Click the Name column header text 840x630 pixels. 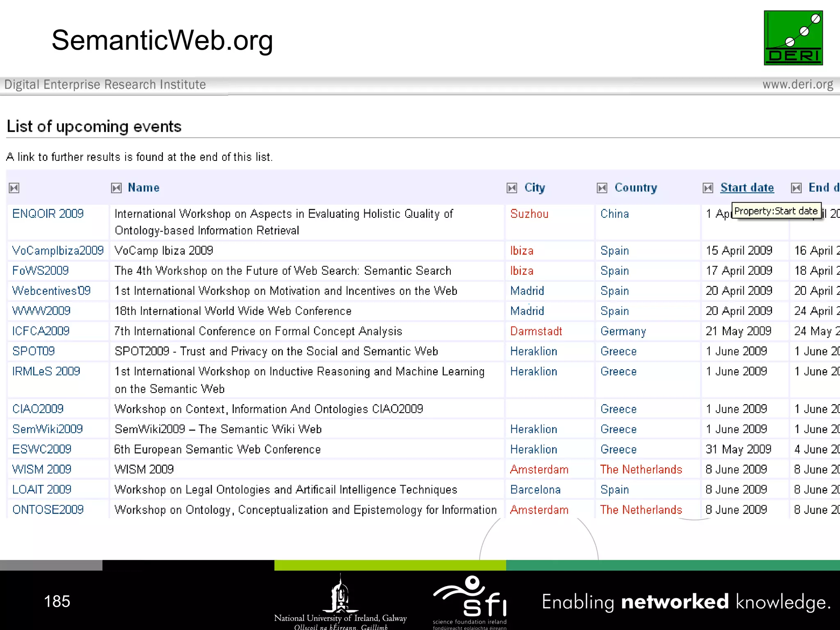[144, 187]
